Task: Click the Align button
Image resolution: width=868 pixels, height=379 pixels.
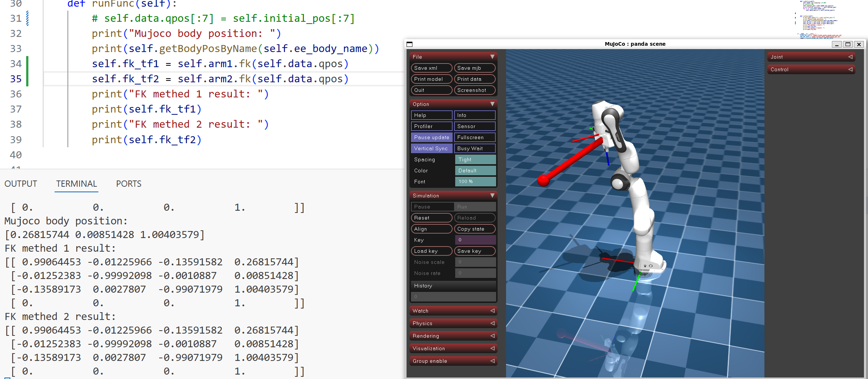Action: (x=432, y=229)
